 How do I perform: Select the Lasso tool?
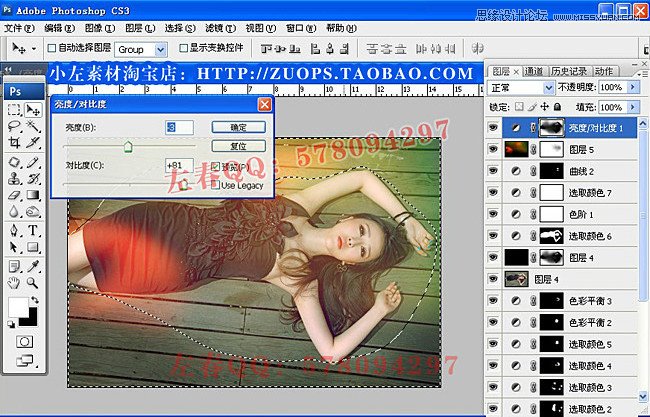pos(14,126)
